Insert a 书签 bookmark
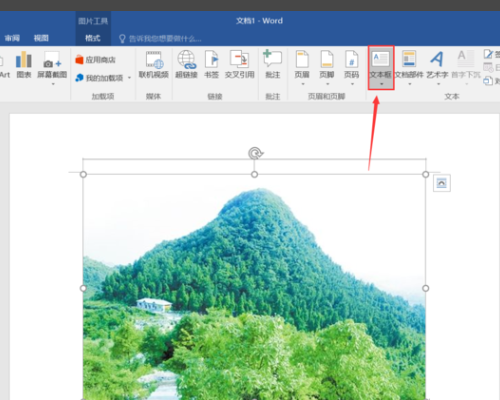The image size is (500, 400). pos(211,65)
